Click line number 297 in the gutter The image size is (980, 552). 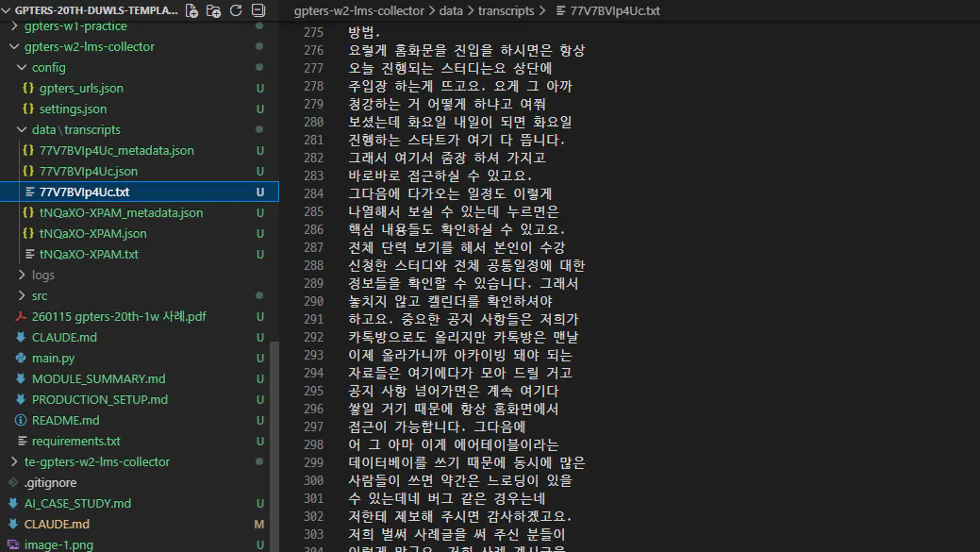click(x=314, y=427)
